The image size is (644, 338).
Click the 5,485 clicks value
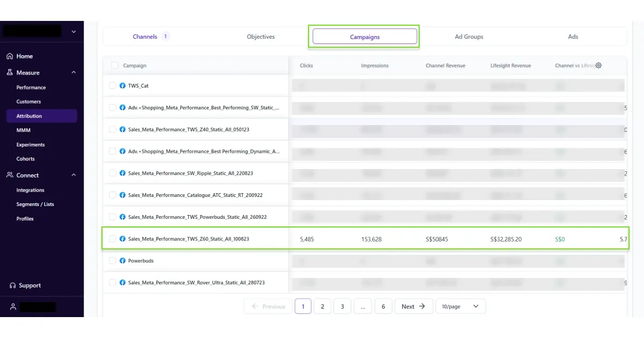(x=307, y=239)
